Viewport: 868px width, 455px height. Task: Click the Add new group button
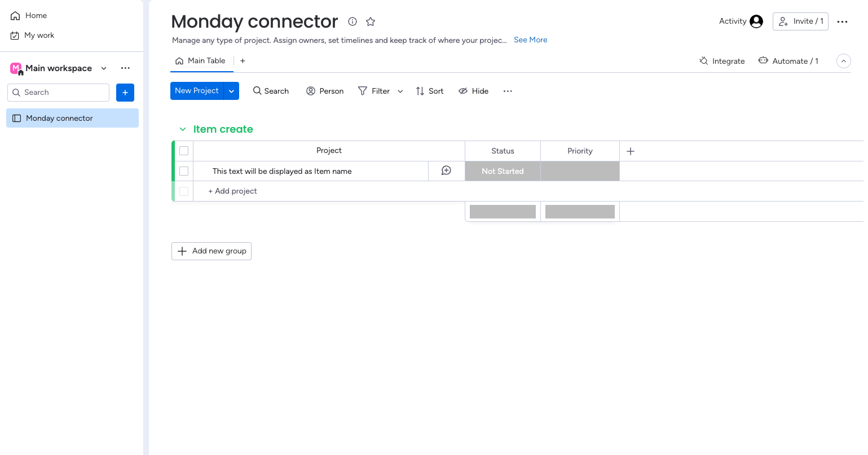point(212,251)
